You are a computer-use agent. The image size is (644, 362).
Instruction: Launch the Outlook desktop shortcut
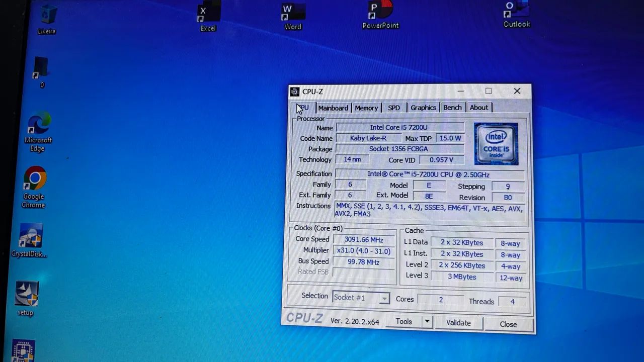[x=517, y=14]
